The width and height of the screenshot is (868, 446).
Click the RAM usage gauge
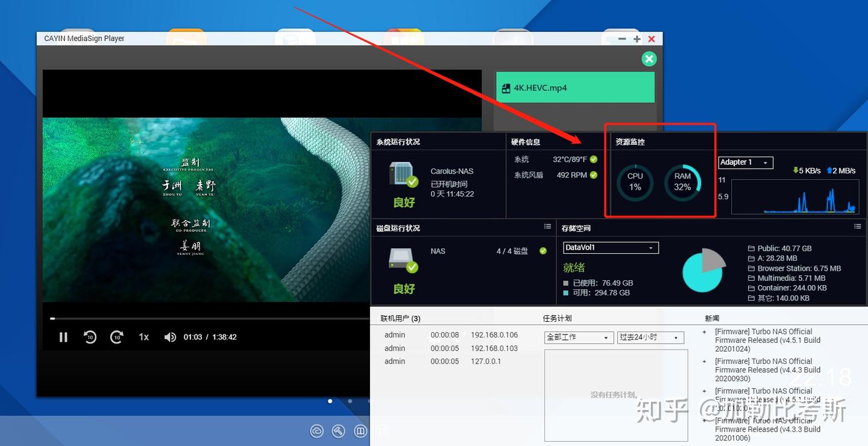point(682,183)
